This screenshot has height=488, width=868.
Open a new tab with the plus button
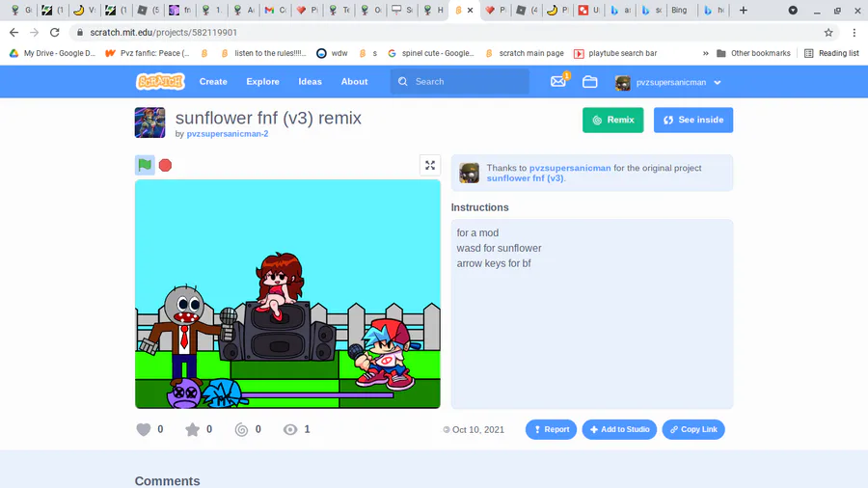[x=744, y=10]
